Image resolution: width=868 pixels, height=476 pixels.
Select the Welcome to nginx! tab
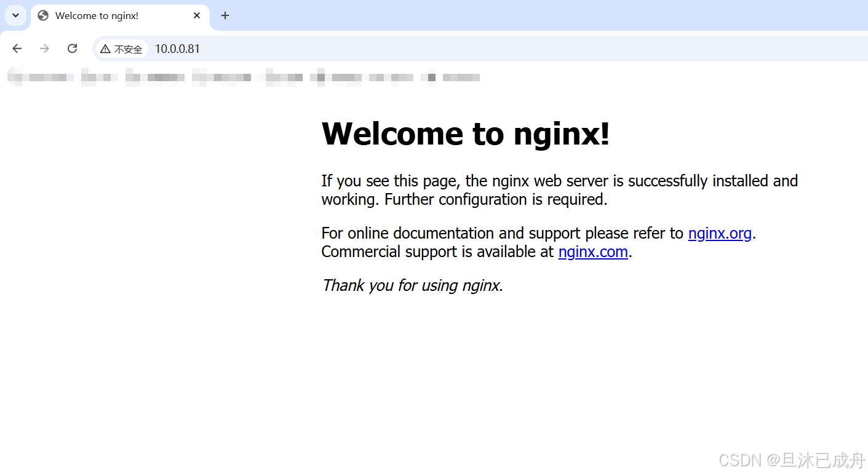click(x=120, y=16)
